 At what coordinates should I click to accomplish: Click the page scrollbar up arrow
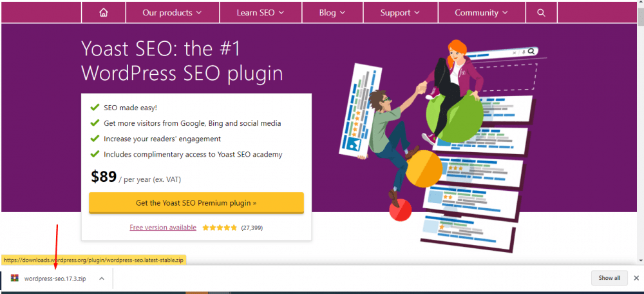[x=641, y=3]
